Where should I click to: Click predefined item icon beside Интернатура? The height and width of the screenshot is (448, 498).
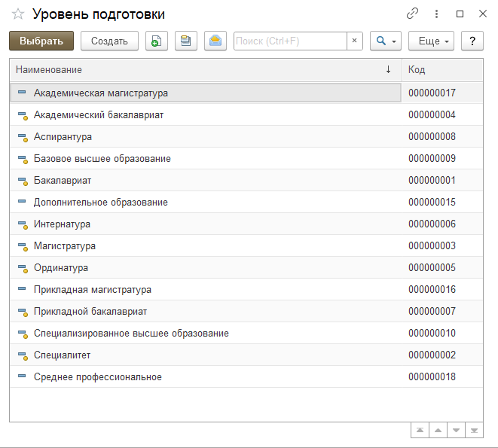tap(23, 225)
